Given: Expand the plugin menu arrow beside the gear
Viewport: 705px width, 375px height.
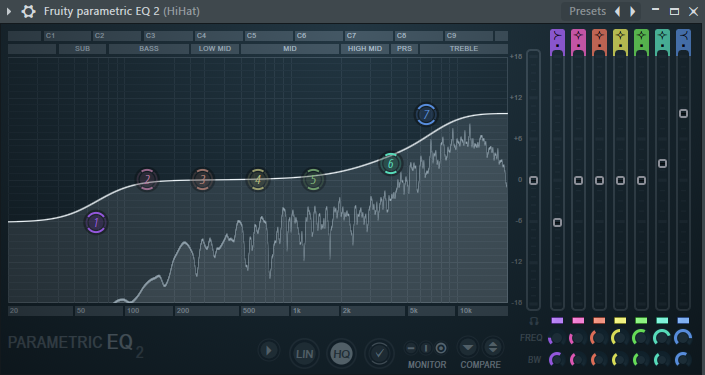Looking at the screenshot, I should tap(9, 11).
